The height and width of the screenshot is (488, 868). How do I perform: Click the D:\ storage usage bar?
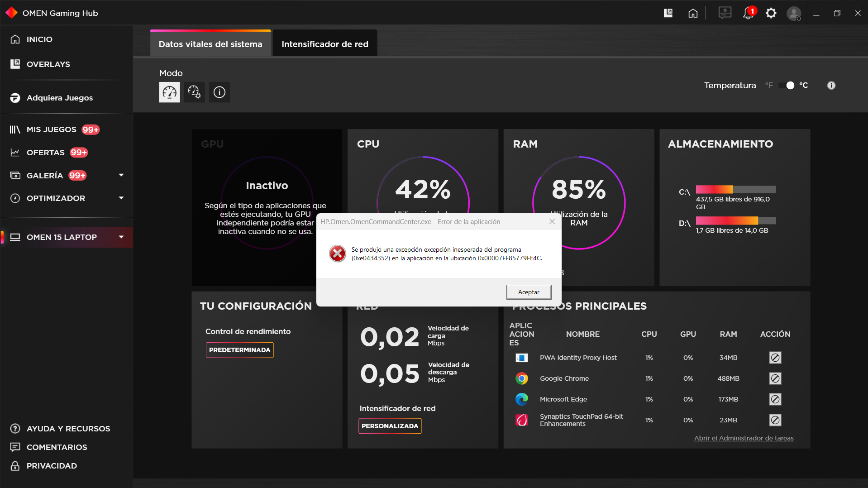click(x=736, y=220)
